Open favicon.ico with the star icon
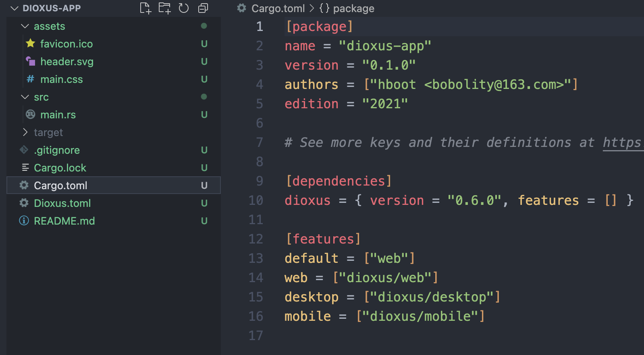 (x=66, y=44)
